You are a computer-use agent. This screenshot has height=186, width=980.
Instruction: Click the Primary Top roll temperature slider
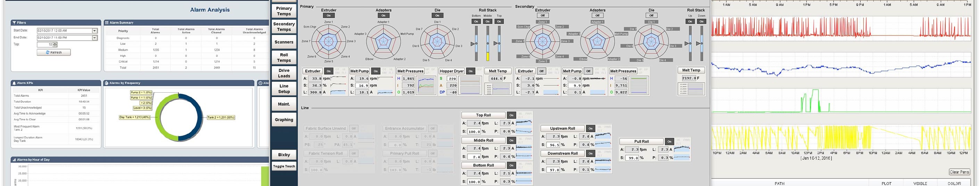(x=499, y=43)
